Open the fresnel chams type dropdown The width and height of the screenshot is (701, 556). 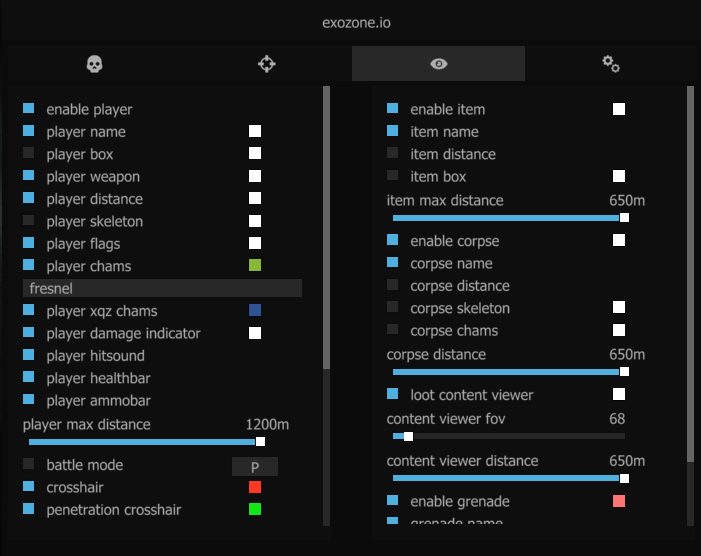pos(162,288)
